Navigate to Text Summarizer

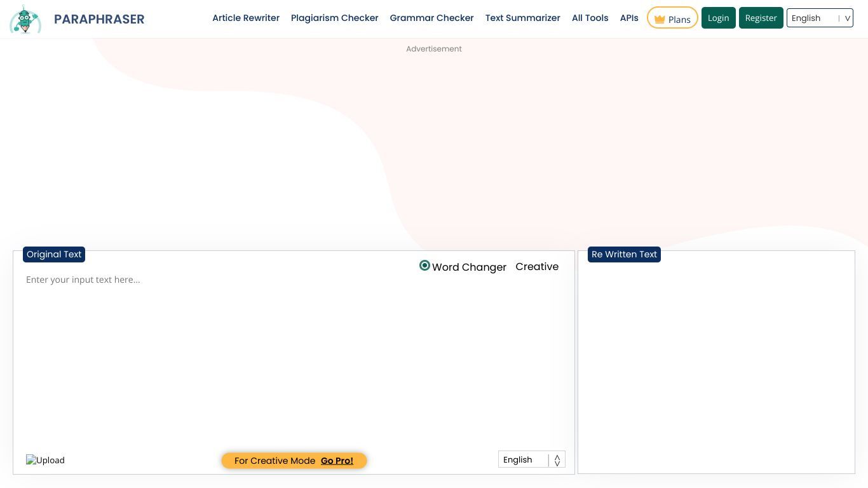(522, 18)
